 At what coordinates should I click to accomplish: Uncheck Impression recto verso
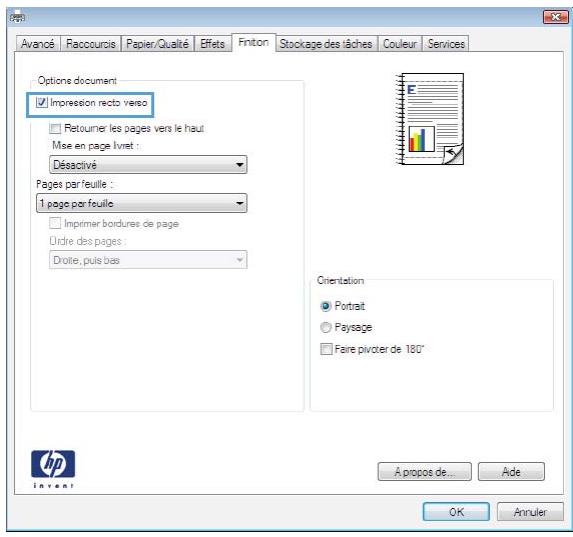pyautogui.click(x=42, y=102)
